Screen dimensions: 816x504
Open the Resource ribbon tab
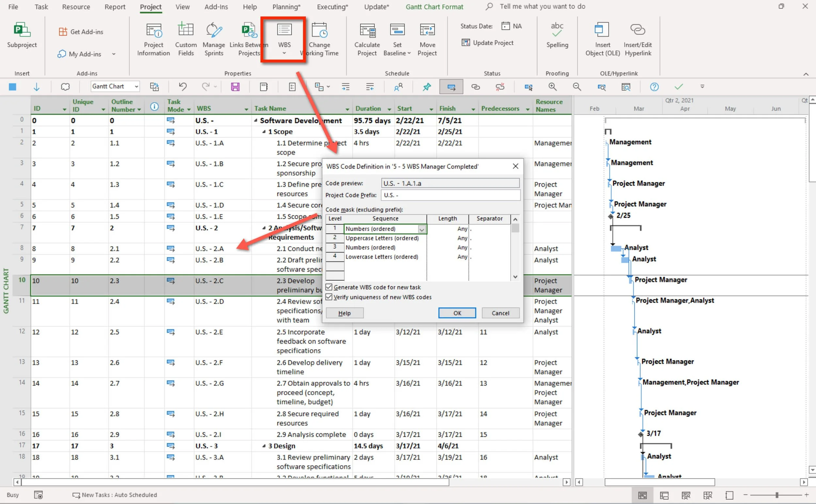[x=76, y=7]
